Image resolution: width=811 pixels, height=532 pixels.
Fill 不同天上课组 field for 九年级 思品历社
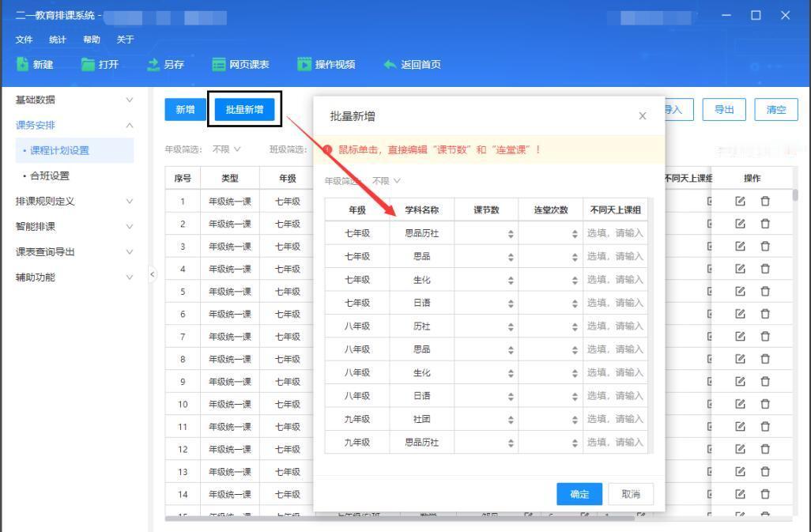[615, 443]
